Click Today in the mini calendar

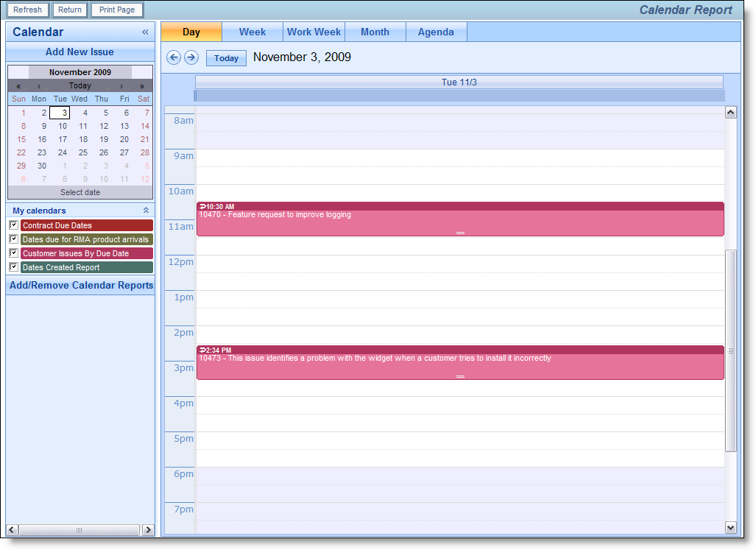(80, 86)
